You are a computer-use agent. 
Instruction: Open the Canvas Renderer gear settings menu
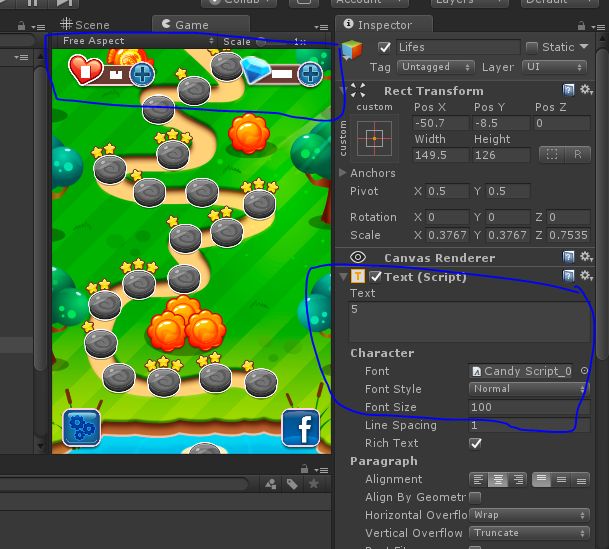pyautogui.click(x=586, y=257)
